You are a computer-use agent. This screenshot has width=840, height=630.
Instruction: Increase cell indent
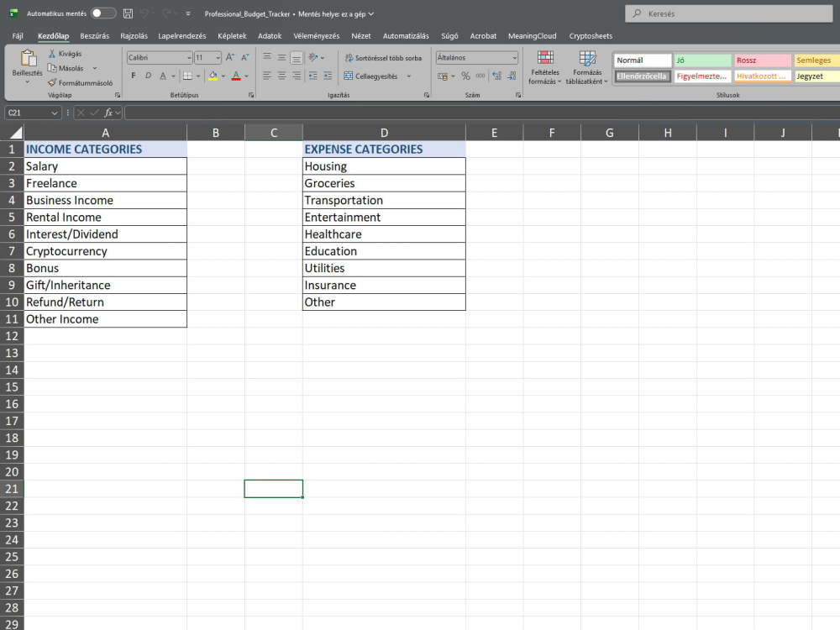click(x=328, y=76)
